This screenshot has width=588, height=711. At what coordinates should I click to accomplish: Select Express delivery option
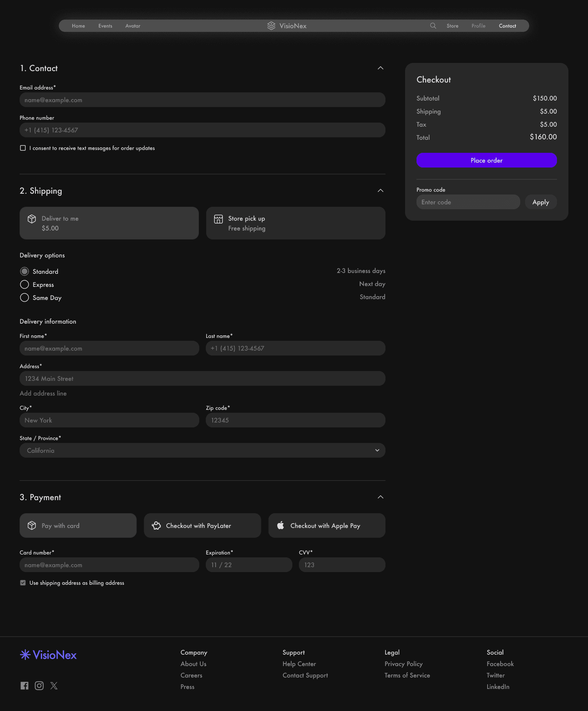[x=24, y=284]
